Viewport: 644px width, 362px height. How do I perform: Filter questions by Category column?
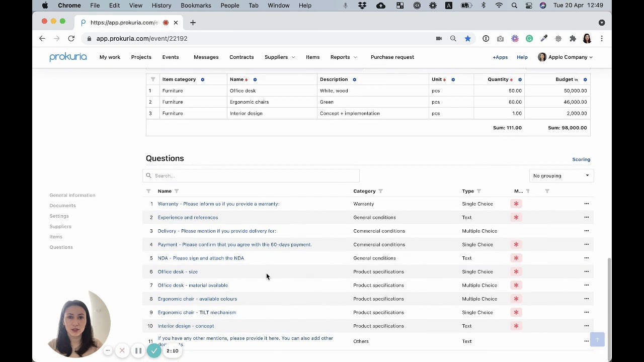381,191
